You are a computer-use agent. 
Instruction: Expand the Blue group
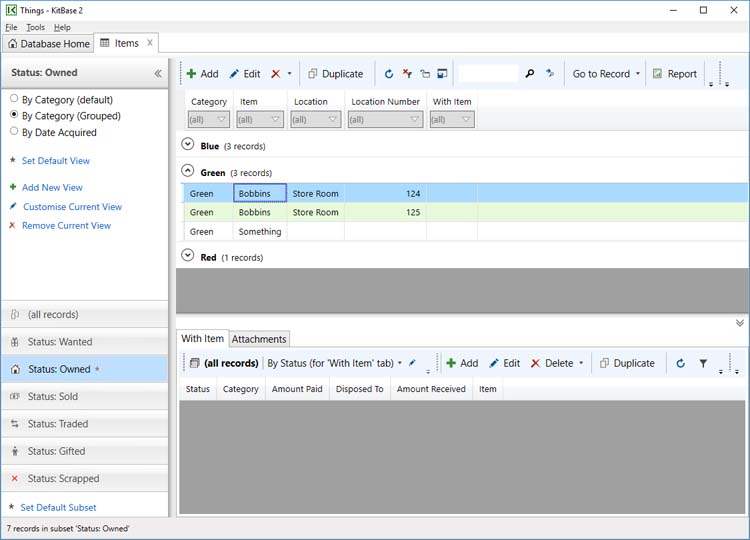(188, 144)
